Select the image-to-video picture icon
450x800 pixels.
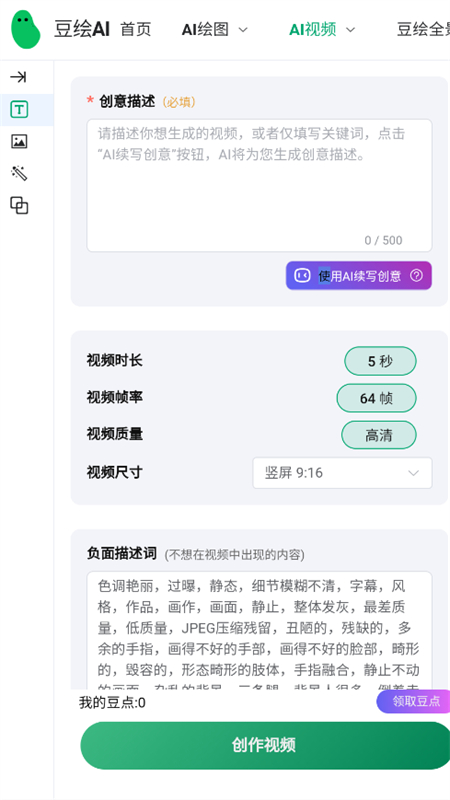19,141
